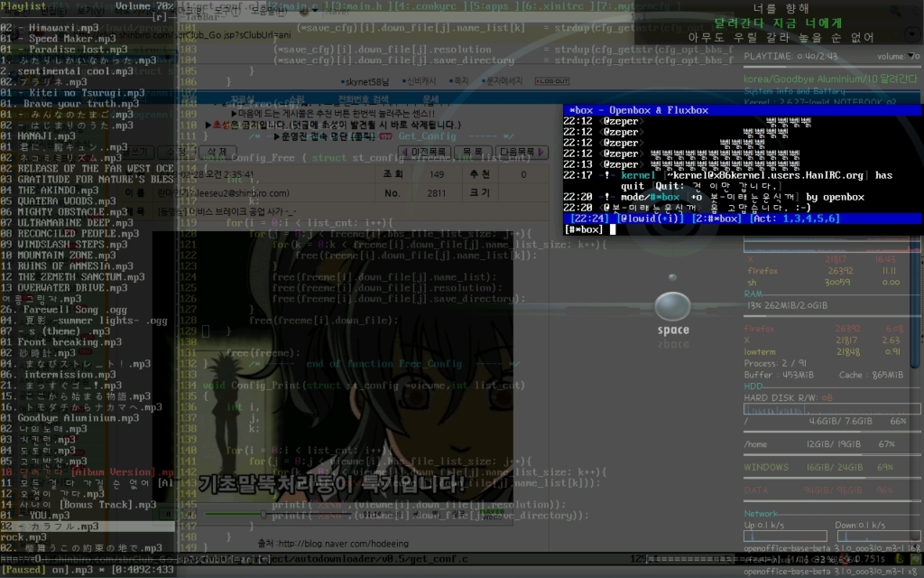Click the smiley icon in the browser toolbar
This screenshot has width=924, height=578.
304,11
